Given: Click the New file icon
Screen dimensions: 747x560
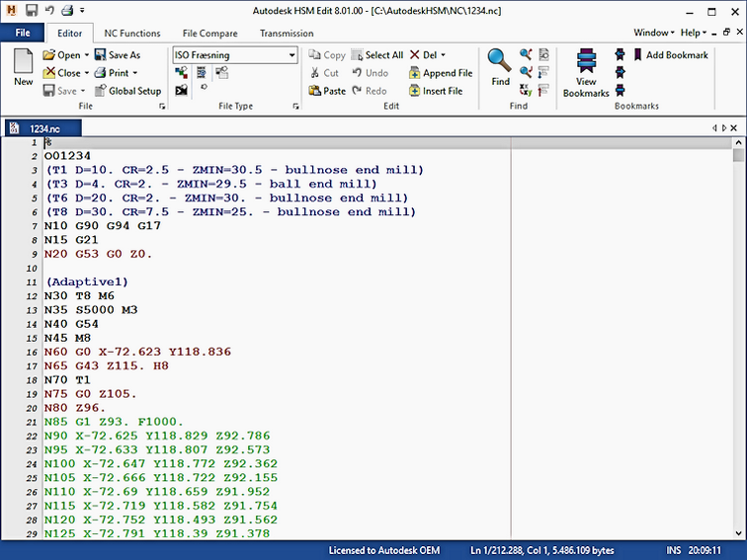Looking at the screenshot, I should 23,65.
